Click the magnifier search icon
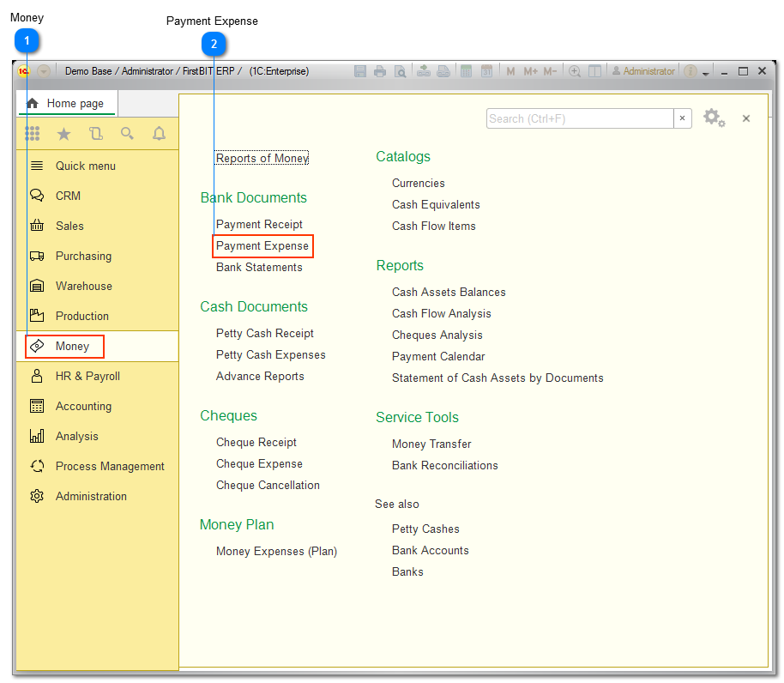 [127, 134]
